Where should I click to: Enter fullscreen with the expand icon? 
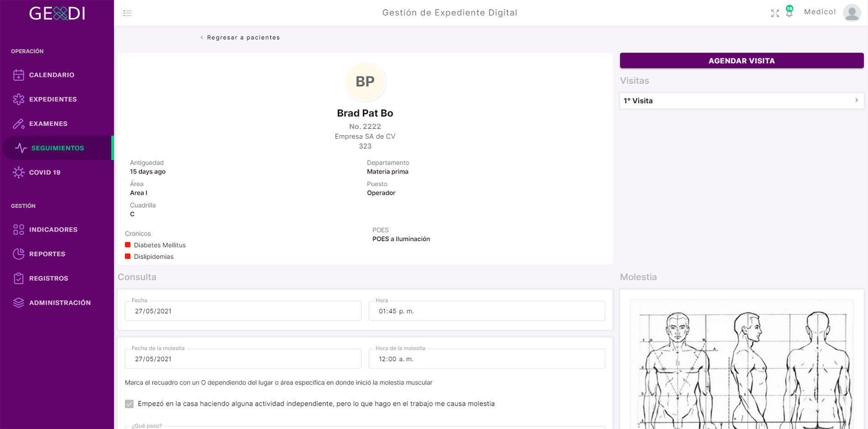point(775,13)
